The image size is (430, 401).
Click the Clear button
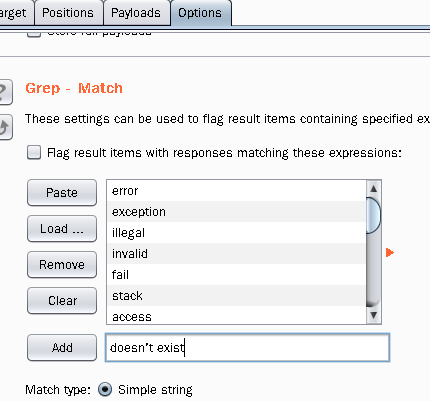point(62,301)
